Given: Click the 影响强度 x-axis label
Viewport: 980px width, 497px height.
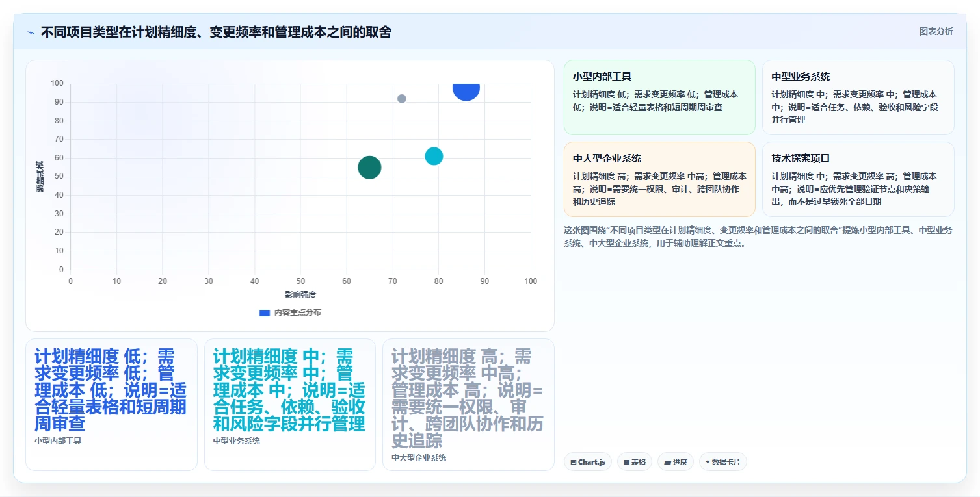Looking at the screenshot, I should [300, 295].
